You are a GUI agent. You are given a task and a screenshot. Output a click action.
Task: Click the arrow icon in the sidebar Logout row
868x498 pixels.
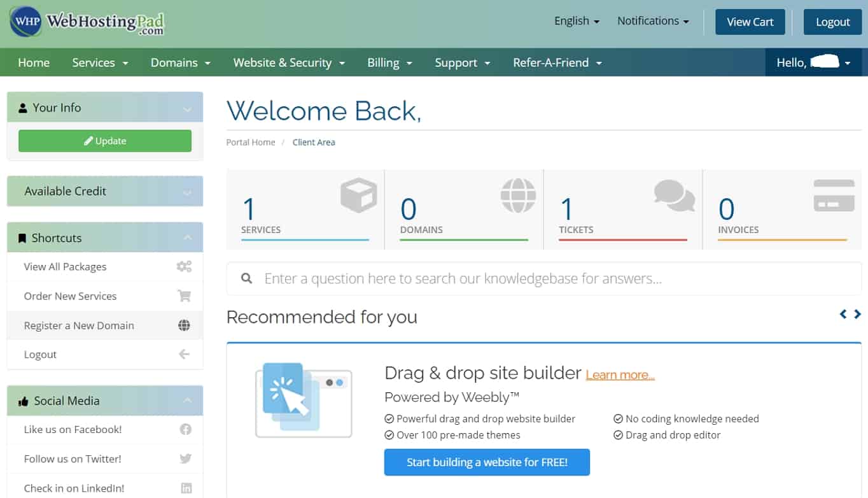click(184, 354)
